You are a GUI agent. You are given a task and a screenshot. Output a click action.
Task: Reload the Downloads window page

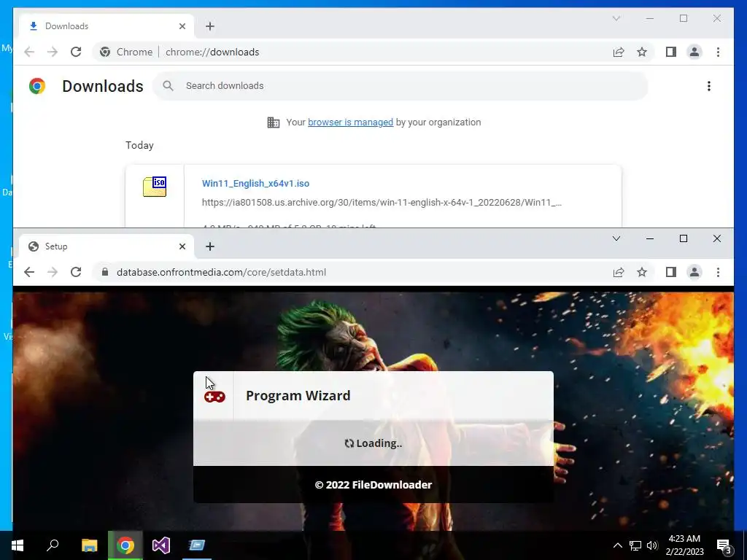click(x=76, y=52)
